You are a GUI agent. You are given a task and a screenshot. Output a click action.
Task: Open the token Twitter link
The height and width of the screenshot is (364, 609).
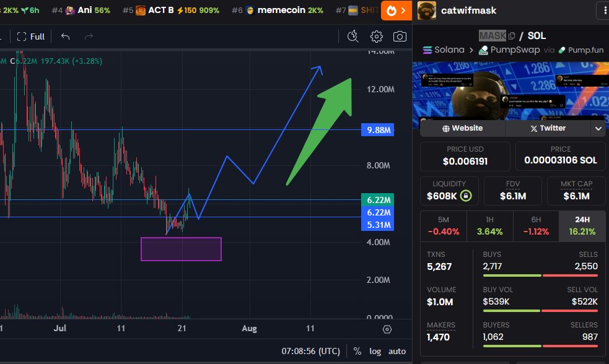click(x=548, y=128)
